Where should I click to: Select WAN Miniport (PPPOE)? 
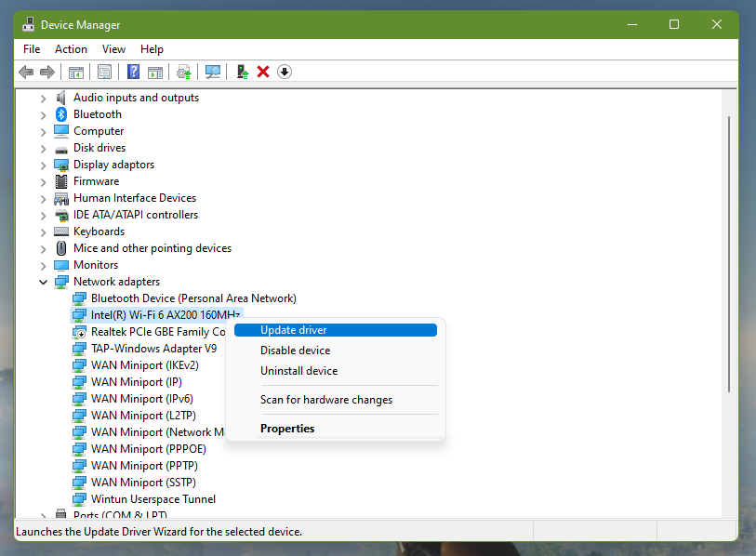(x=149, y=449)
